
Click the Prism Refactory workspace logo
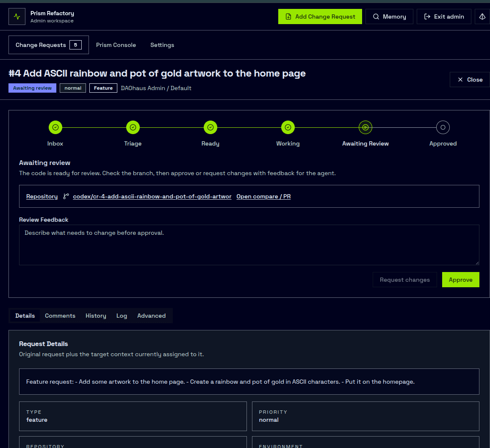point(17,16)
